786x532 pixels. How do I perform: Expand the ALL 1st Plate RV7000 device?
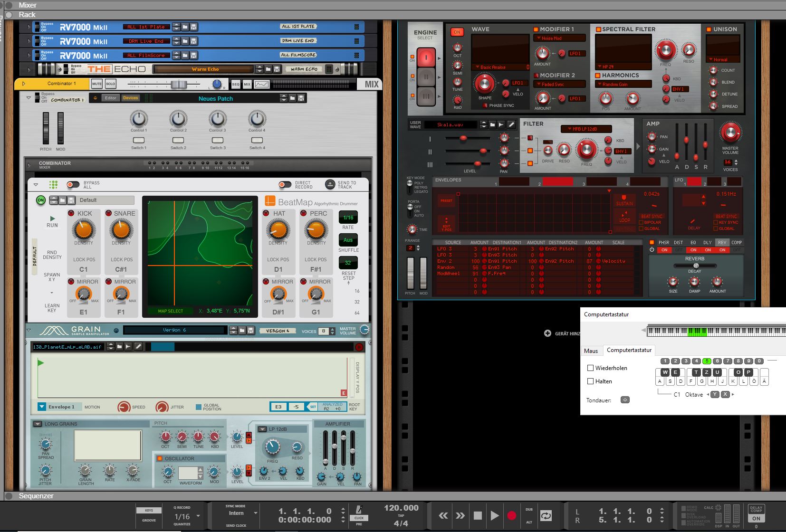tap(29, 27)
